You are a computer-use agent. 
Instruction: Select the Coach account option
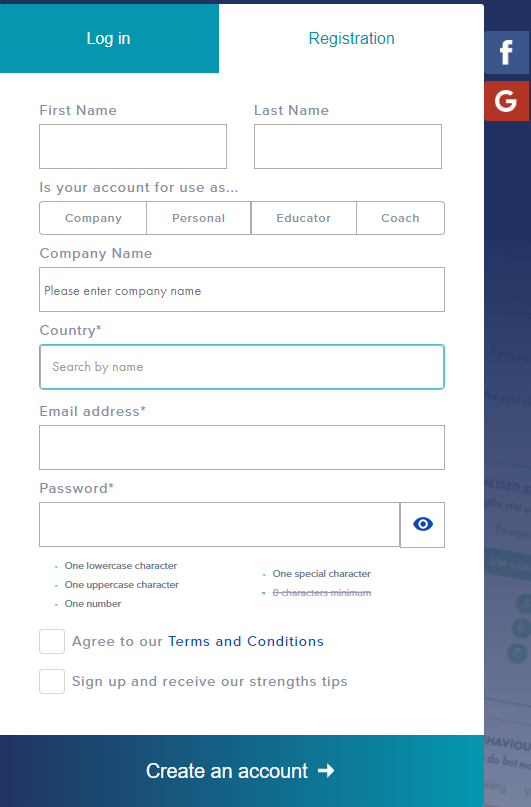[x=400, y=218]
